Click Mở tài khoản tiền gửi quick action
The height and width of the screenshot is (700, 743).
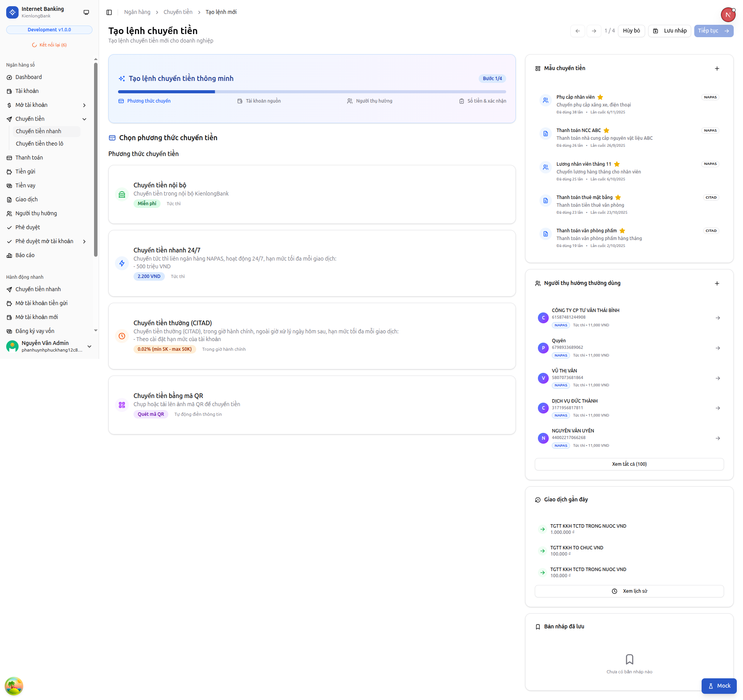(x=47, y=304)
